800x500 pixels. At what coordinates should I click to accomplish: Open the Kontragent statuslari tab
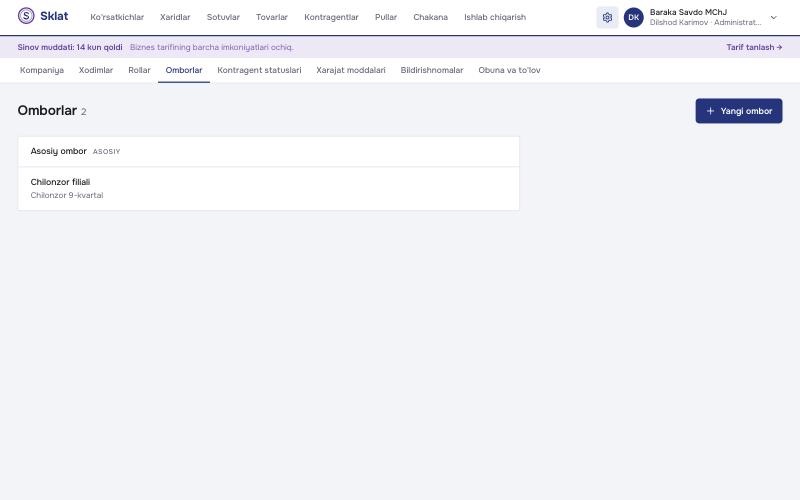point(259,70)
